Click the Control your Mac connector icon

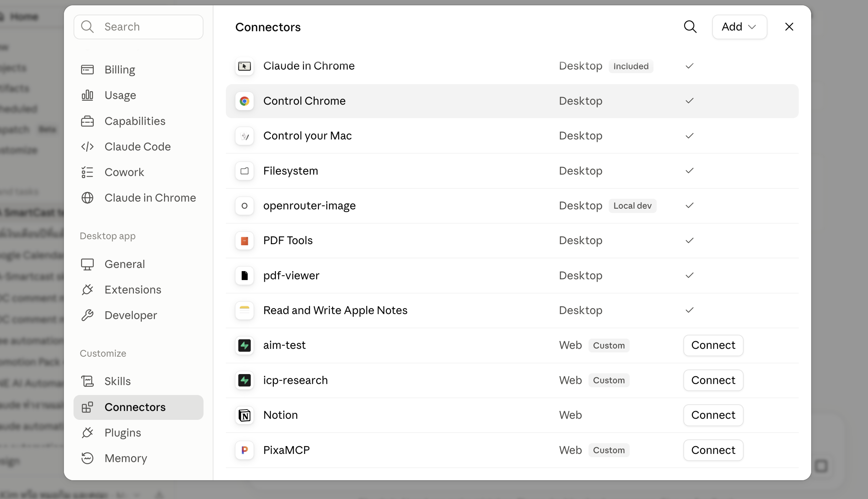click(244, 136)
